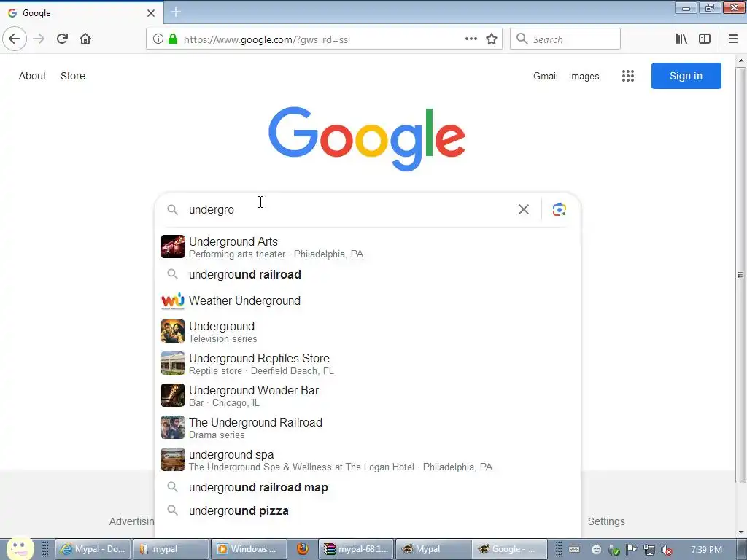Viewport: 747px width, 560px height.
Task: Go back using the browser back arrow
Action: tap(15, 39)
